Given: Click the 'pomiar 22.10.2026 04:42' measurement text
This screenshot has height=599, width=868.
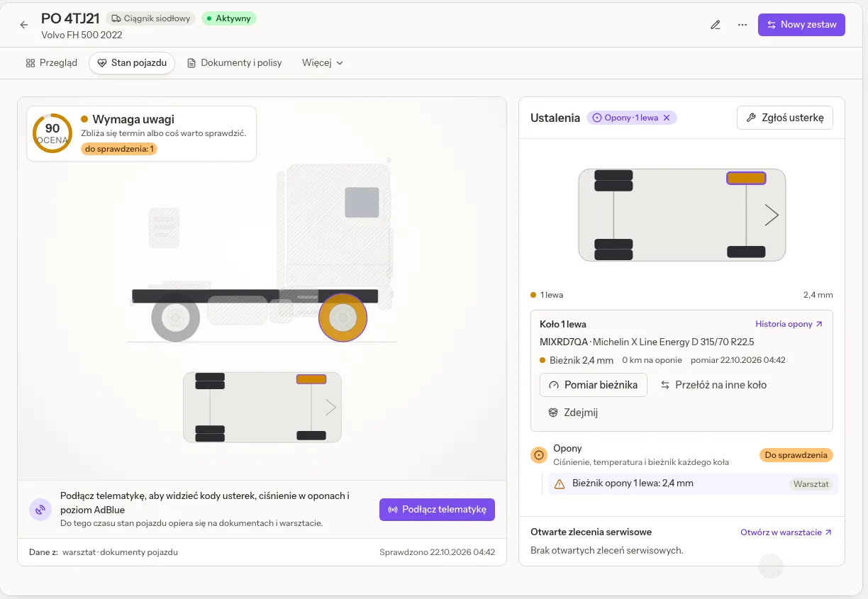Looking at the screenshot, I should tap(738, 360).
